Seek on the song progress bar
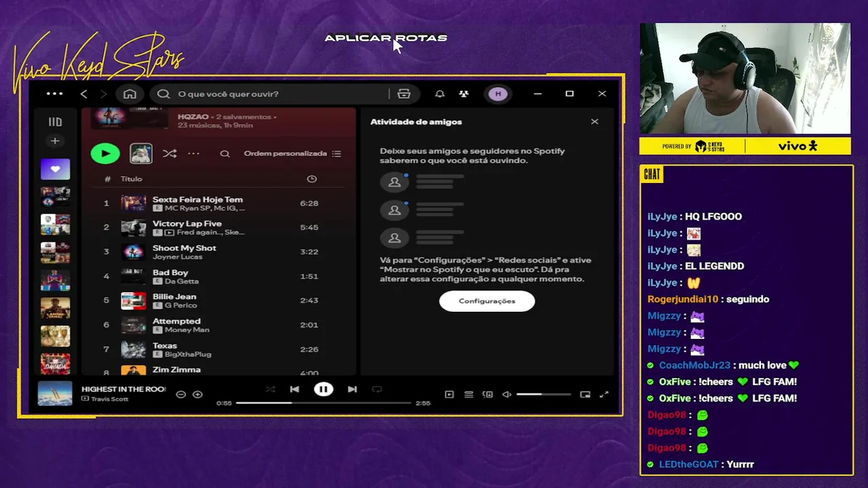 point(323,403)
